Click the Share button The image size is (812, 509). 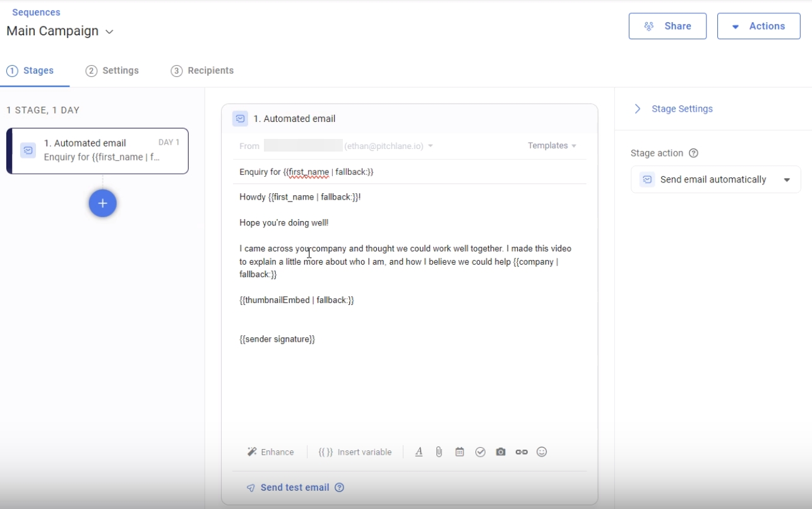pyautogui.click(x=667, y=27)
